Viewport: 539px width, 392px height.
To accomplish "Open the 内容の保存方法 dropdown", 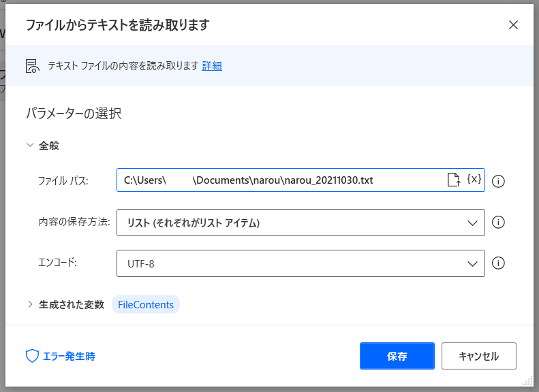I will [x=301, y=223].
